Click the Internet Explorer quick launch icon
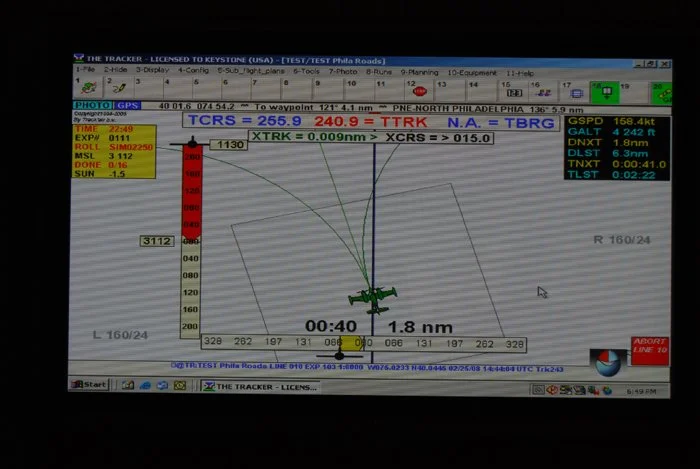The width and height of the screenshot is (700, 469). [145, 385]
